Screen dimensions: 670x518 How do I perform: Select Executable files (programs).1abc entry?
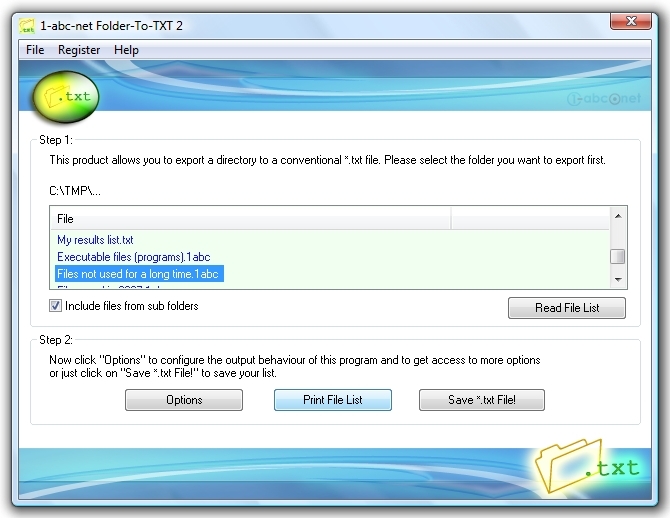133,257
